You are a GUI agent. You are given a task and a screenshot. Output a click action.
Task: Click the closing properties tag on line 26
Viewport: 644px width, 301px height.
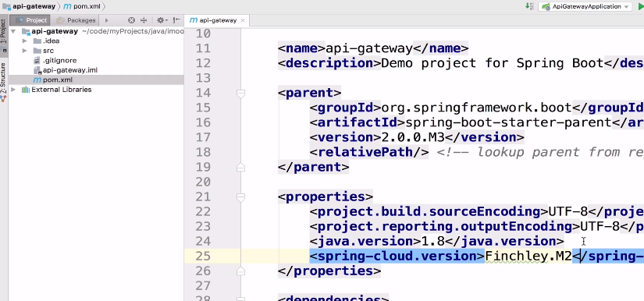pos(329,271)
